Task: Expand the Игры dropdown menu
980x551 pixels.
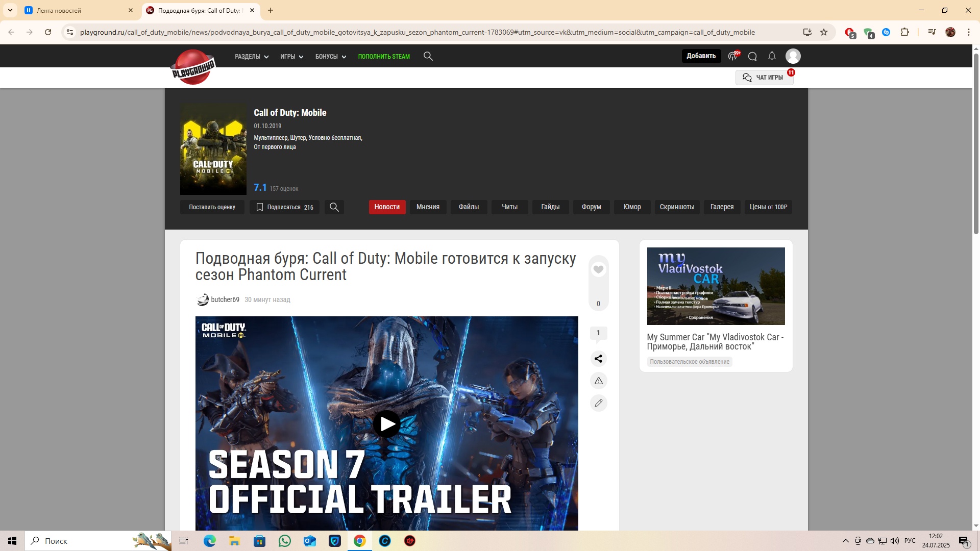Action: pyautogui.click(x=292, y=57)
